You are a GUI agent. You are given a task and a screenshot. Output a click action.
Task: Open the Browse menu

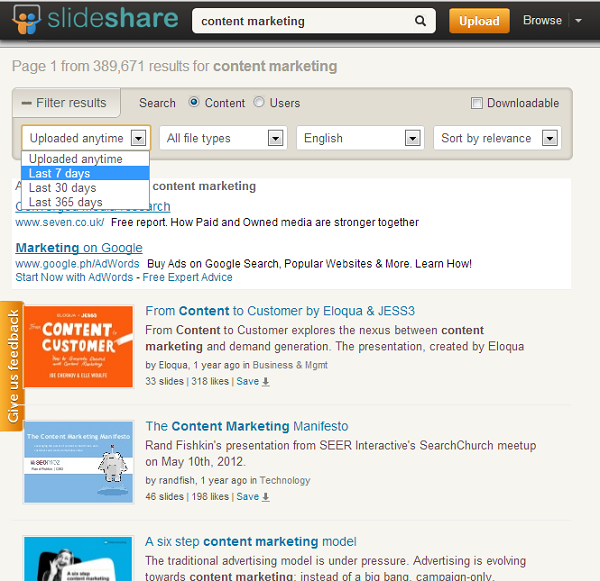click(x=542, y=20)
